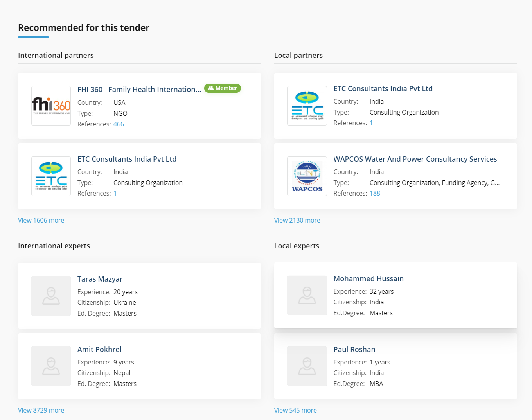Open the FHI 360 logo thumbnail

tap(51, 106)
